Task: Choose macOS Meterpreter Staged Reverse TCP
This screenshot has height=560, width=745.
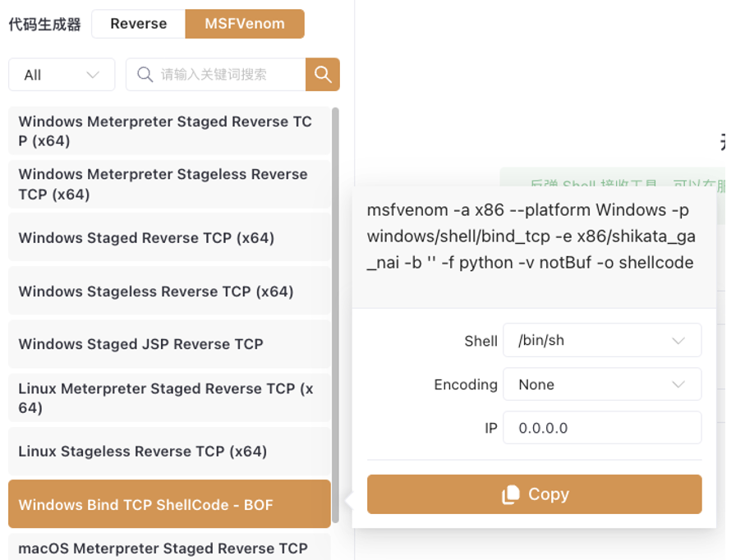Action: (170, 547)
